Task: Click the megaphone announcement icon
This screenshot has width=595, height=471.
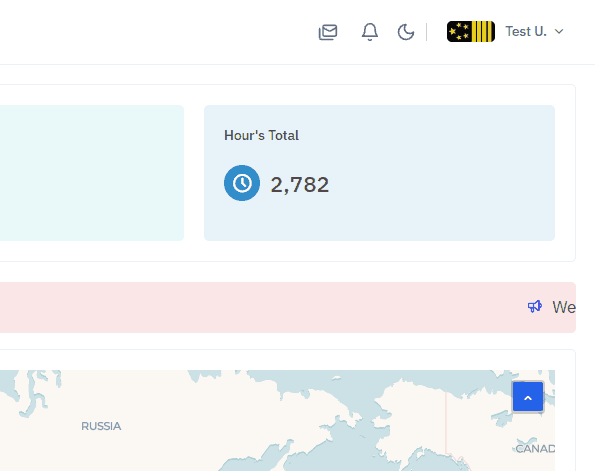Action: pos(535,306)
